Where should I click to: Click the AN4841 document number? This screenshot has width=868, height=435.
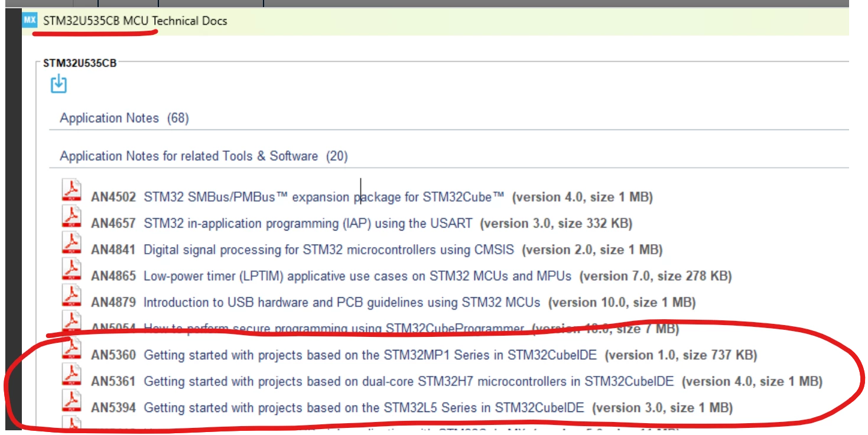[113, 250]
